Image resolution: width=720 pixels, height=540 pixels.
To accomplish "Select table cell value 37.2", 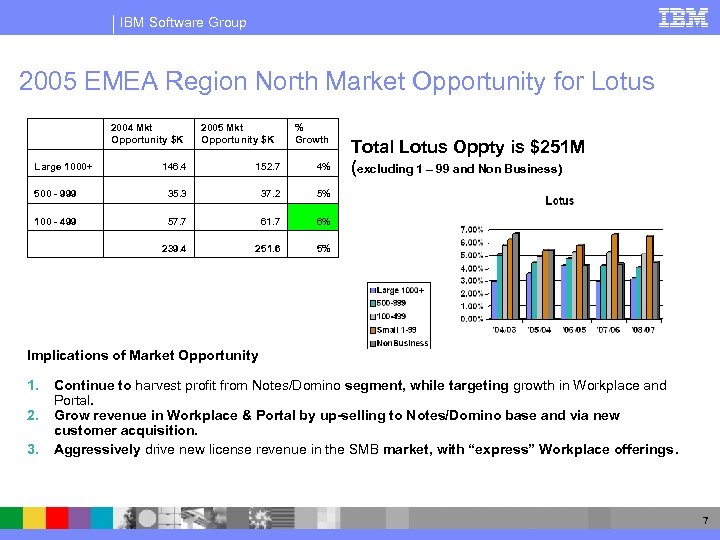I will [x=270, y=194].
